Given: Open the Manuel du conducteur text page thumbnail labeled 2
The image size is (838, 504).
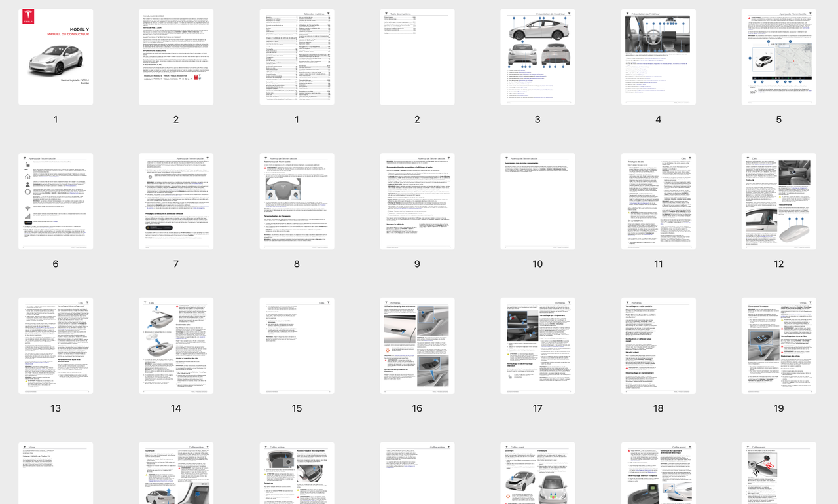Looking at the screenshot, I should pos(176,57).
